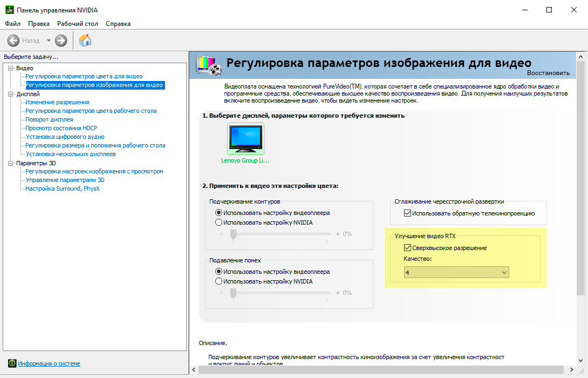Click the Информация о системе link
Screen dimensions: 588x378
point(49,363)
